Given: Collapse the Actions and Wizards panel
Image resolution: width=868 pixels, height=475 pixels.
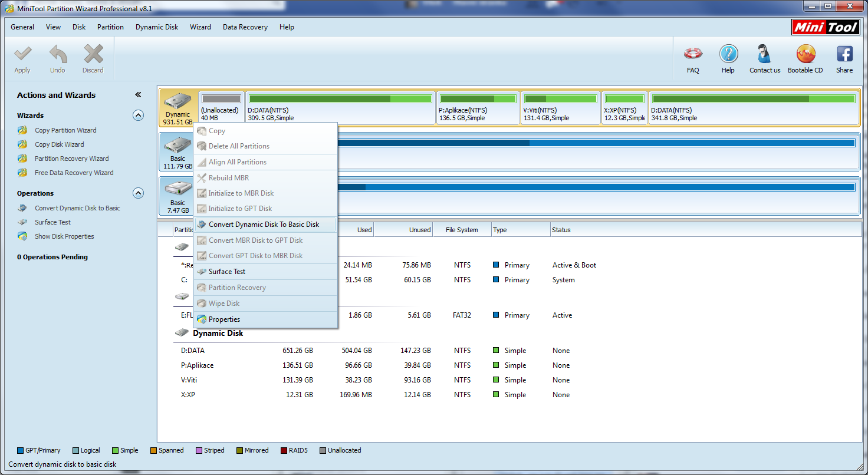Looking at the screenshot, I should point(138,95).
